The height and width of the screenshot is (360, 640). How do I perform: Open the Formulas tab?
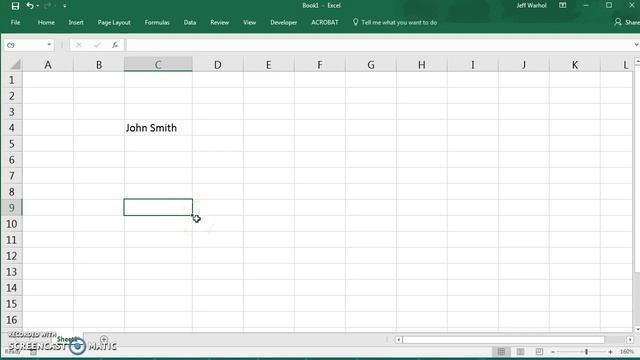click(x=157, y=22)
